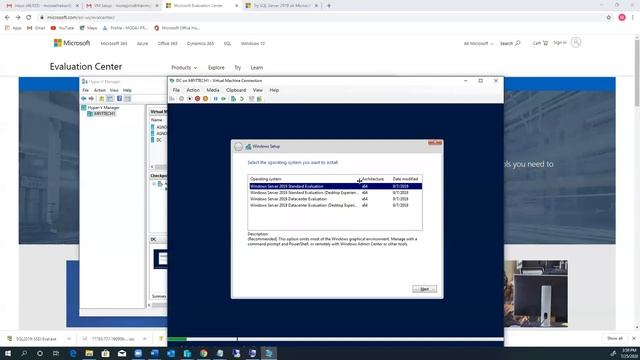Click the Checkpoint toolbar icon
This screenshot has height=360, width=640.
click(x=233, y=99)
